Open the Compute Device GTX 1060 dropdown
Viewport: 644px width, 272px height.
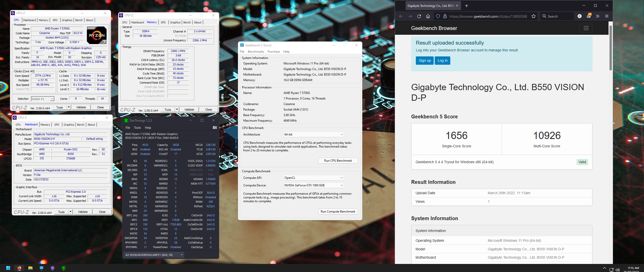(x=313, y=185)
